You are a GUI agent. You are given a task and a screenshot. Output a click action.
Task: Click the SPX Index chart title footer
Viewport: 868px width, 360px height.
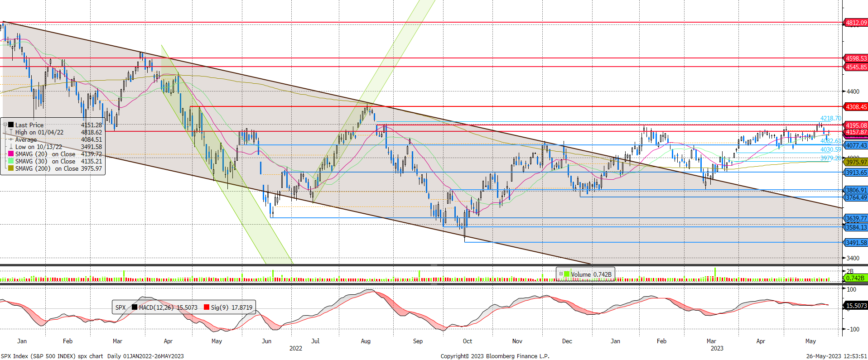[92, 356]
